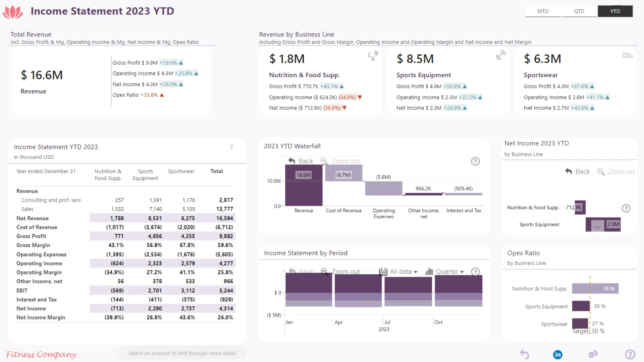Click the Gross Profit $ 9.9M KPI line

(148, 63)
